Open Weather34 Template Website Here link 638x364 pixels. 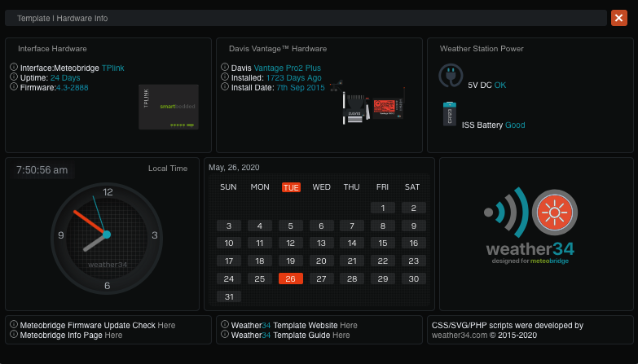click(349, 326)
